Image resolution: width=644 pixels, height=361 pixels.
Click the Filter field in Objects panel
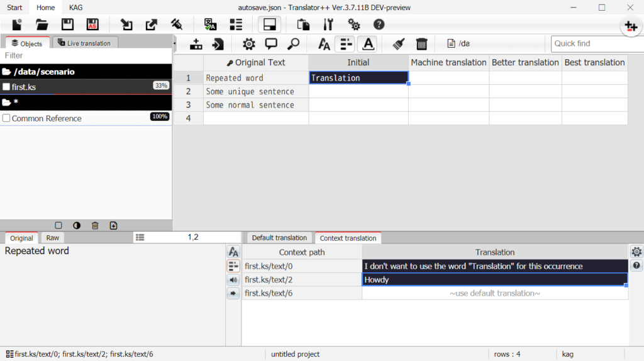tap(86, 55)
